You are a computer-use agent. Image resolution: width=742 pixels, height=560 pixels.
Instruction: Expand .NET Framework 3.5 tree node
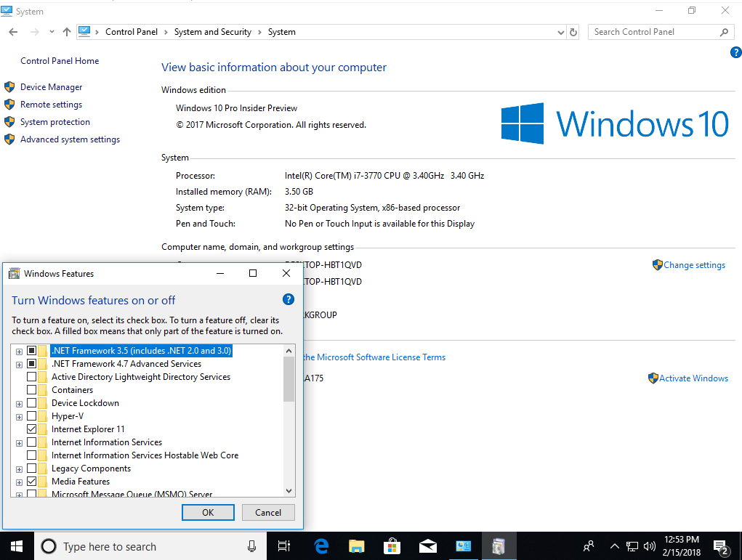19,352
